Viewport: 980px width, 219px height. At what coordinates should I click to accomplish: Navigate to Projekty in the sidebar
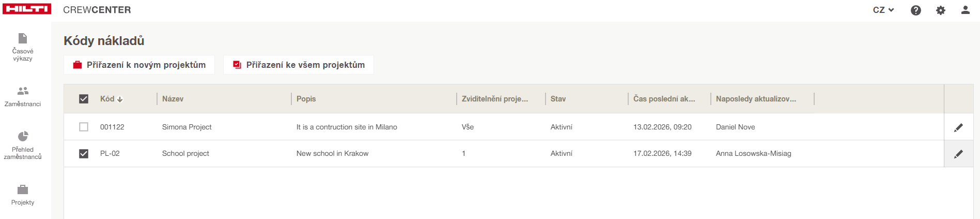pyautogui.click(x=23, y=195)
